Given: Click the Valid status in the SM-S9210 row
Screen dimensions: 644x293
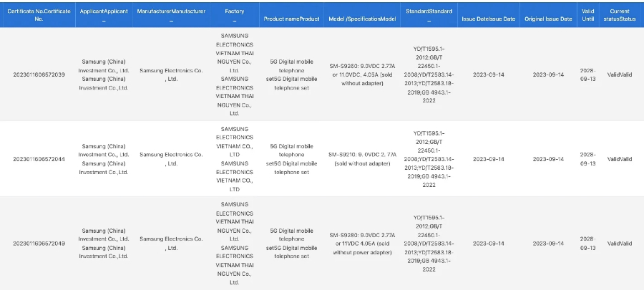Looking at the screenshot, I should 619,159.
